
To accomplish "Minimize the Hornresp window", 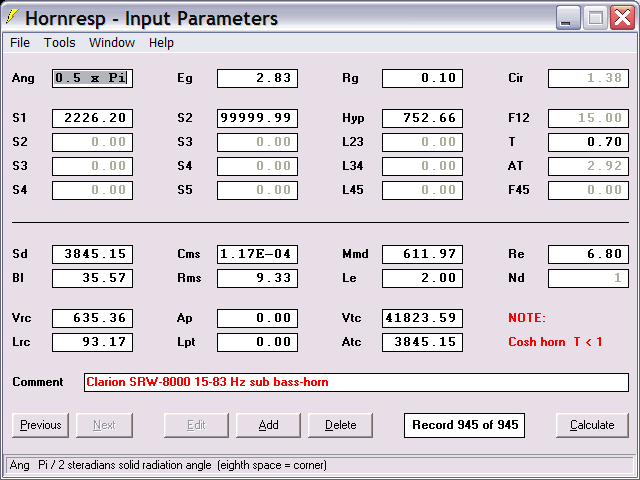I will click(x=568, y=18).
